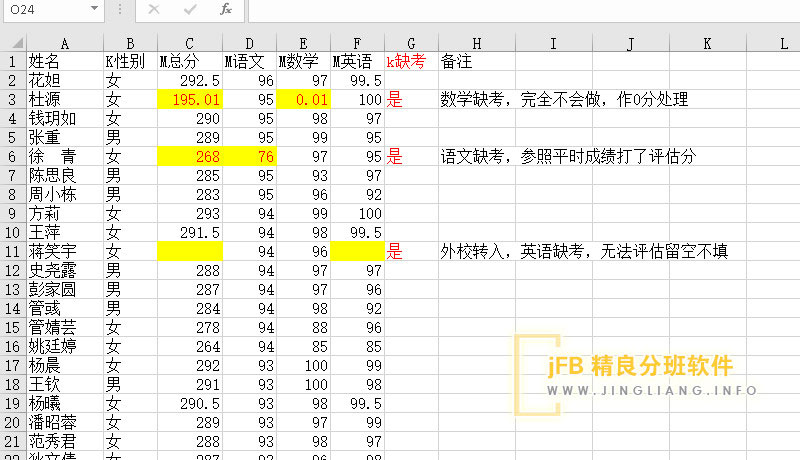Screen dimensions: 800x460
Task: Click the Name Box showing O24
Action: (54, 10)
